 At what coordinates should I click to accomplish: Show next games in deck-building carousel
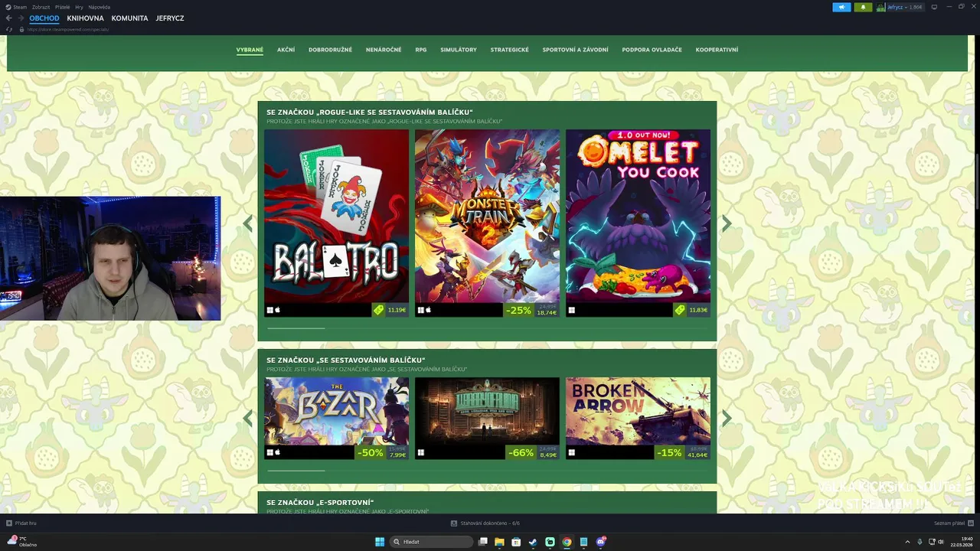(727, 418)
